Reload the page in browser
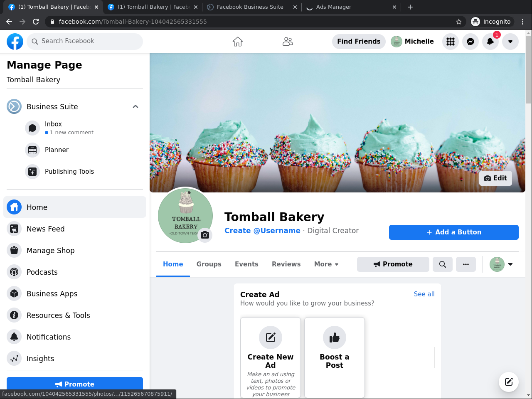Screen dimensions: 532x399 36,22
